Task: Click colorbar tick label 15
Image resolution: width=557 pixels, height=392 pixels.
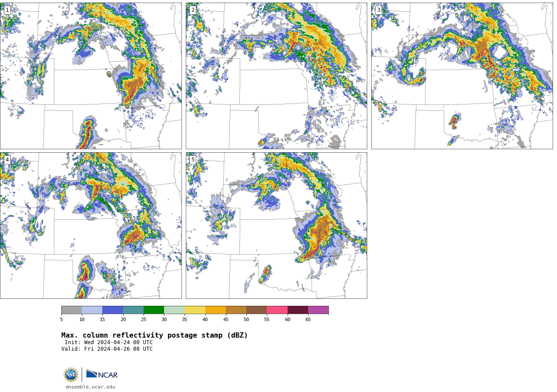Action: click(102, 320)
